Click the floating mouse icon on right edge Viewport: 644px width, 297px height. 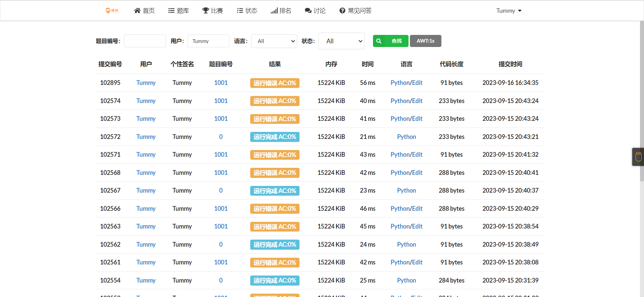638,157
